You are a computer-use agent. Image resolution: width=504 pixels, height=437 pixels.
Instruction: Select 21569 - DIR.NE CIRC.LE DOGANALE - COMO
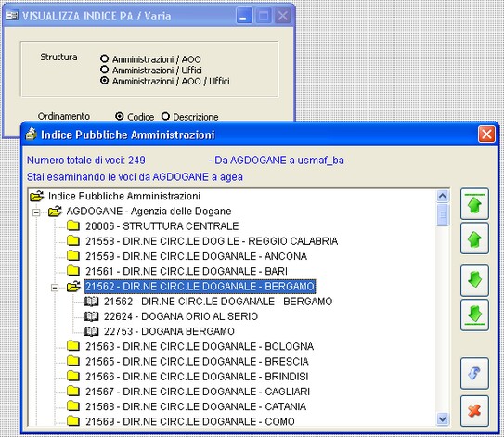[190, 421]
